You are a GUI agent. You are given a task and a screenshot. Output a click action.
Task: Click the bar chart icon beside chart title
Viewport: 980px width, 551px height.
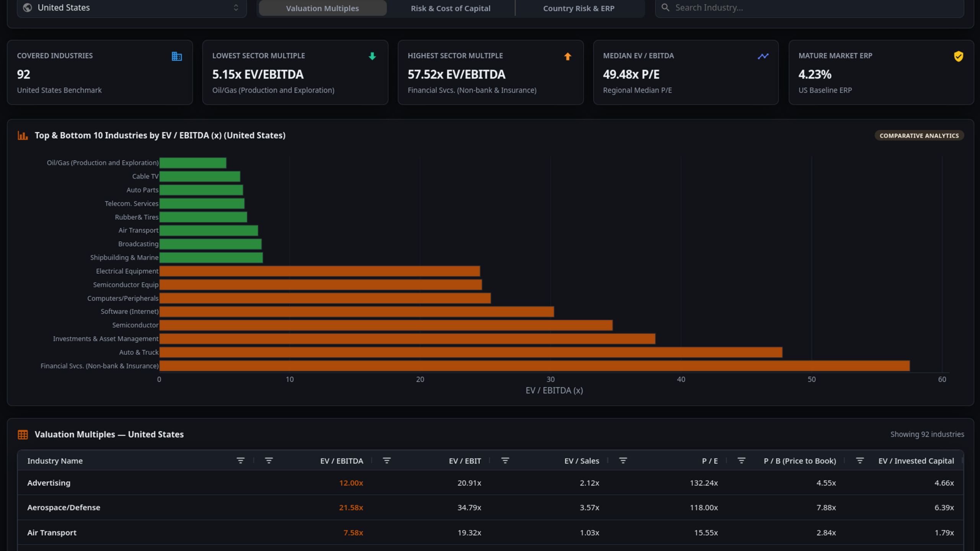pos(23,135)
